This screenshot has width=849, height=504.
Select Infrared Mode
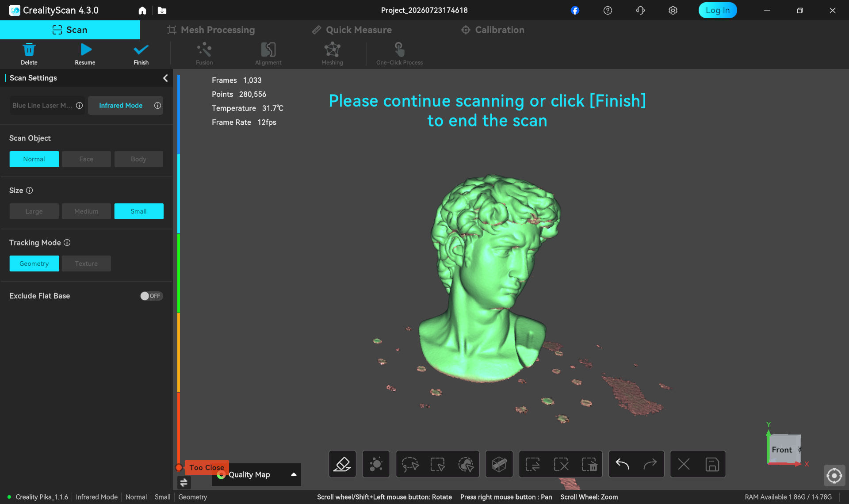click(x=126, y=106)
